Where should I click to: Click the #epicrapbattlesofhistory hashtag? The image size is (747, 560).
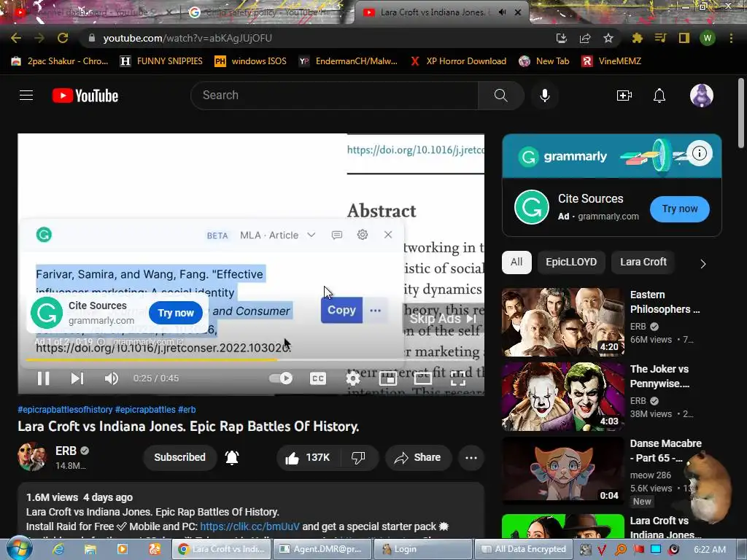pos(65,410)
